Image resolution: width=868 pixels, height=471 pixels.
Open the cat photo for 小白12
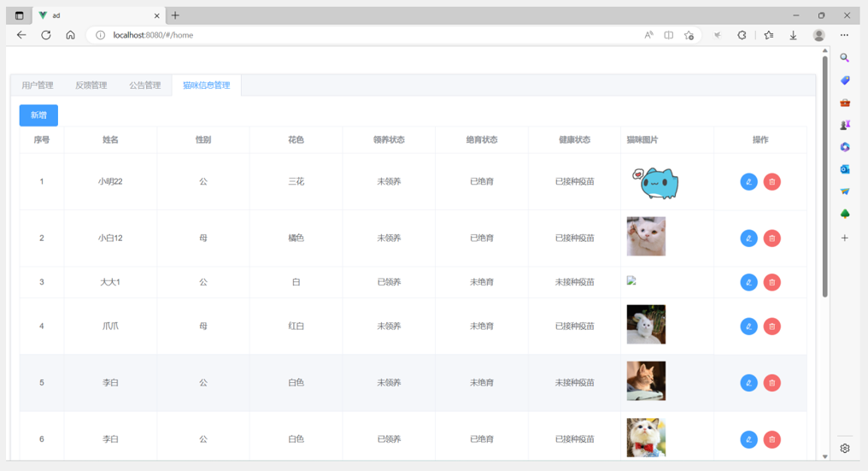coord(646,236)
